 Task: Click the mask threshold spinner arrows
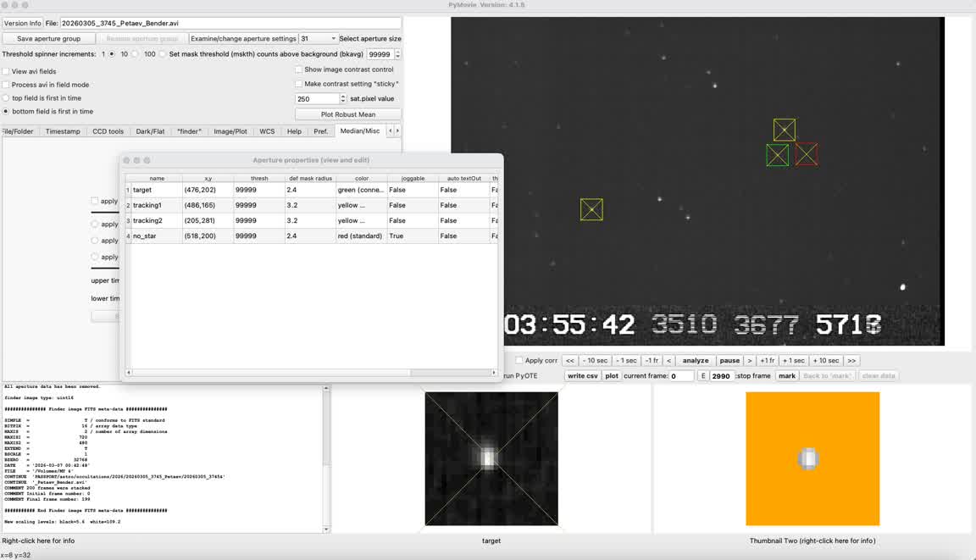coord(397,54)
